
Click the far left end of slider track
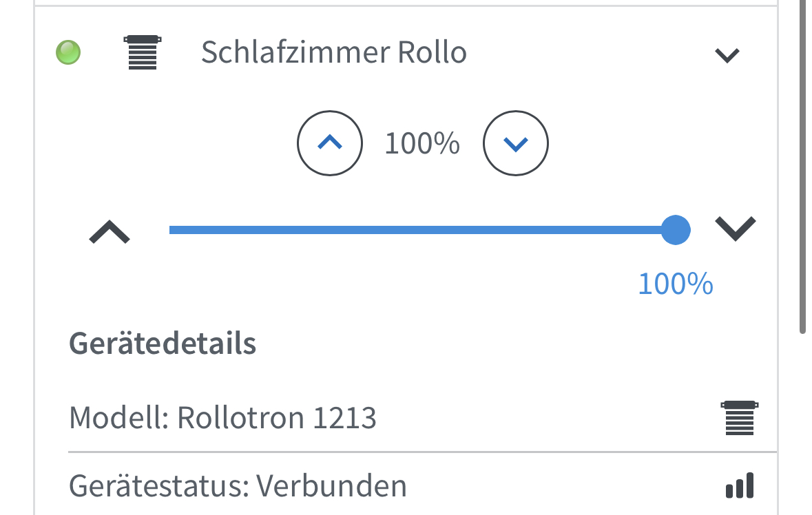coord(172,230)
